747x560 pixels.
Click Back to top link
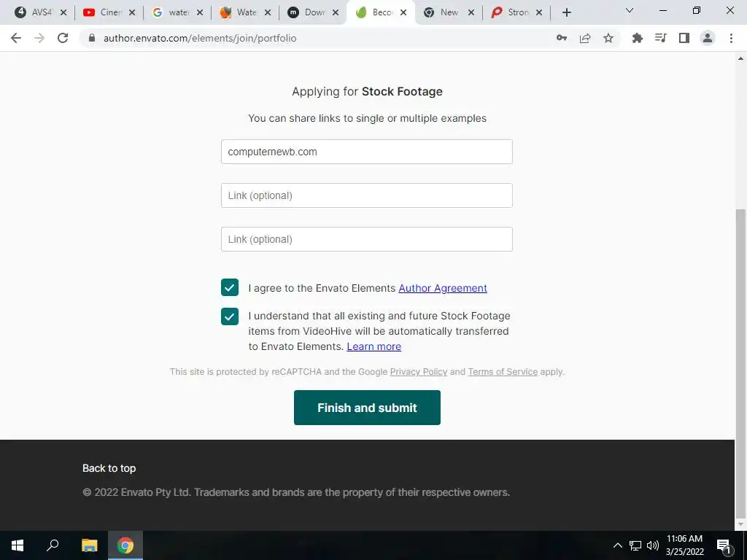pyautogui.click(x=109, y=469)
